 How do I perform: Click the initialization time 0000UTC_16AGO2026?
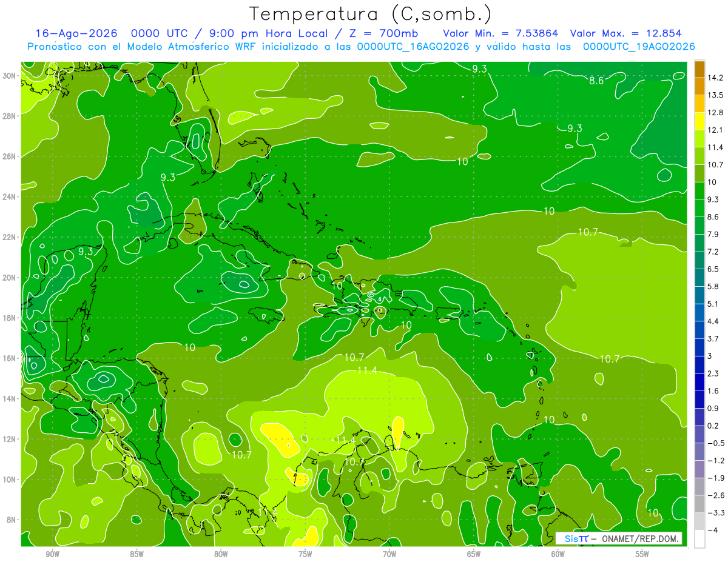coord(413,47)
